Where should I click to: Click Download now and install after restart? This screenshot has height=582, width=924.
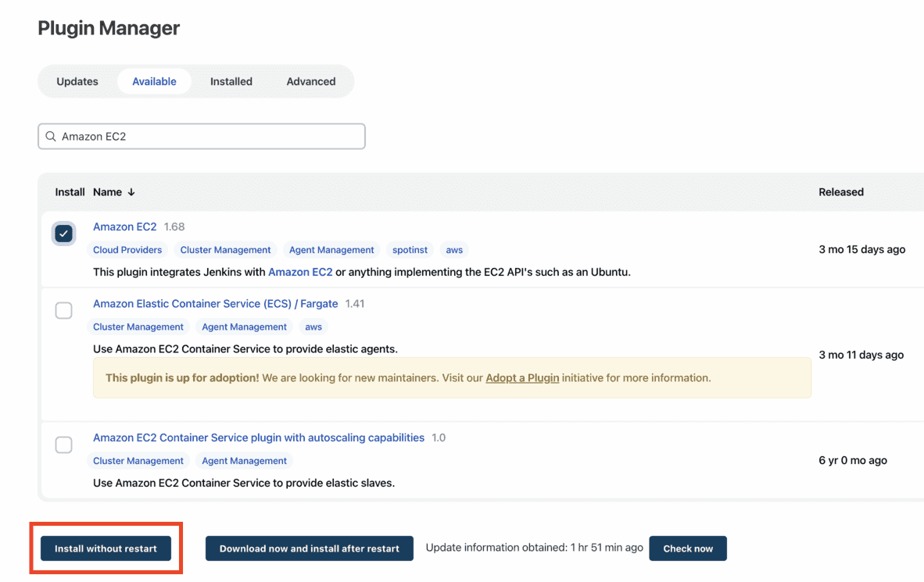pyautogui.click(x=309, y=548)
